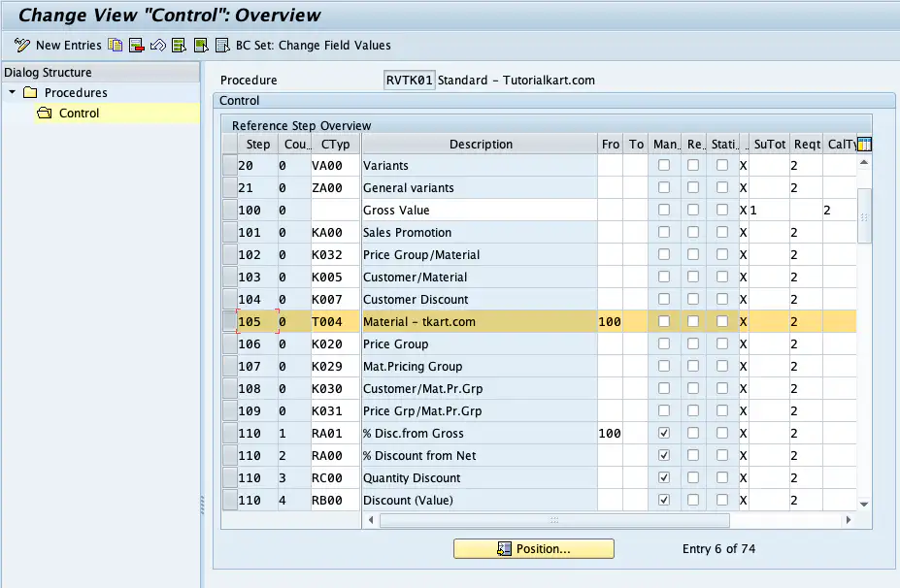Click the Position... button
Viewport: 900px width, 588px height.
tap(534, 548)
